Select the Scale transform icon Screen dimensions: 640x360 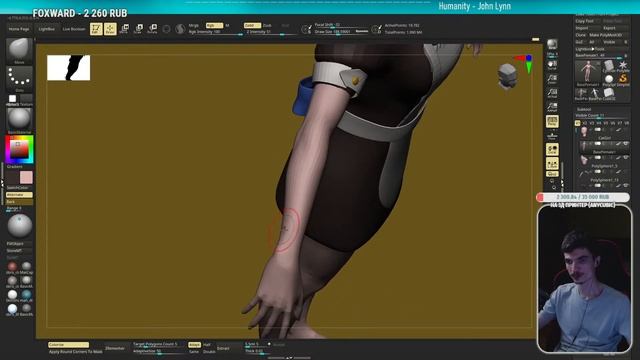click(138, 29)
